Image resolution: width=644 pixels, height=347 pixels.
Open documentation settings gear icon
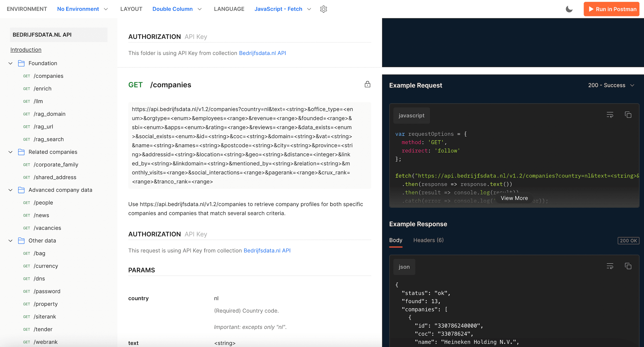[x=324, y=9]
